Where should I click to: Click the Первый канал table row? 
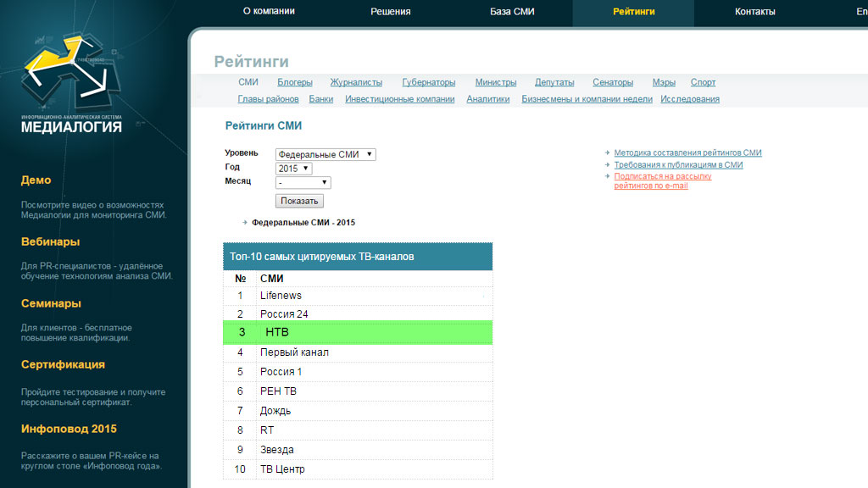tap(358, 352)
